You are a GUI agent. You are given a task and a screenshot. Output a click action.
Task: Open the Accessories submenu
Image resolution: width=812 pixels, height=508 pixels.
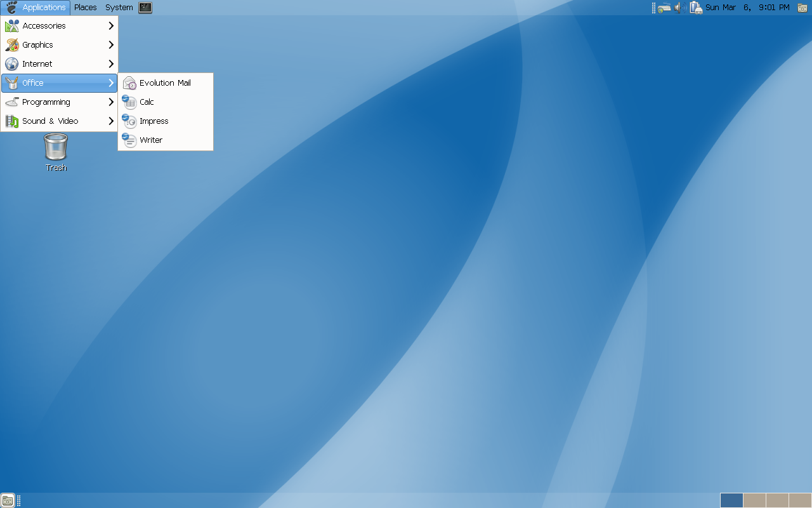(59, 26)
